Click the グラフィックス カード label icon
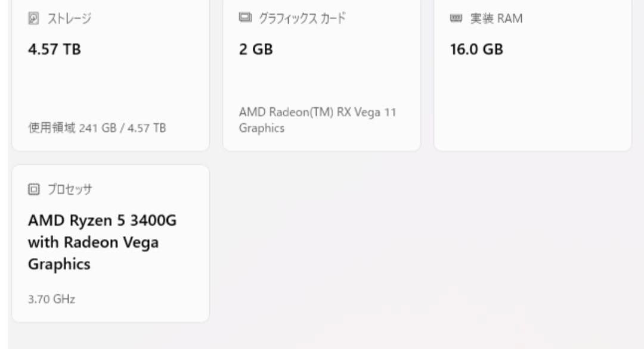Viewport: 644px width, 349px height. pos(244,18)
